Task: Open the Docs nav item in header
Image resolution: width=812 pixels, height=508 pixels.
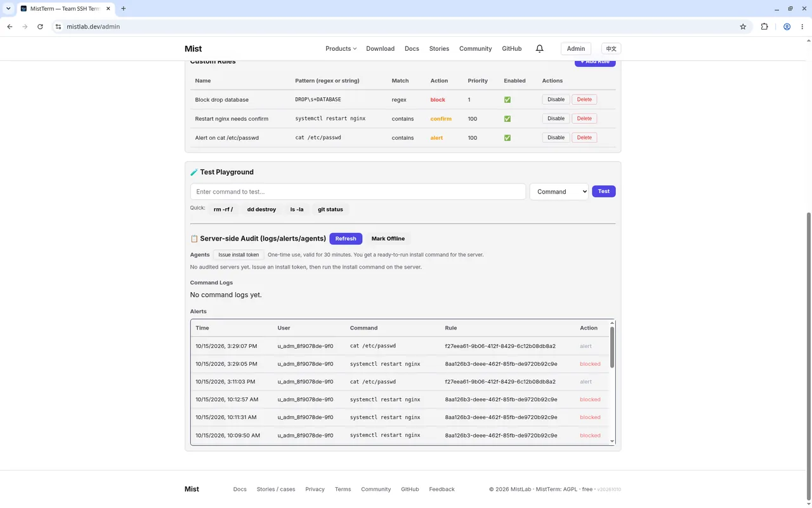Action: [x=412, y=49]
